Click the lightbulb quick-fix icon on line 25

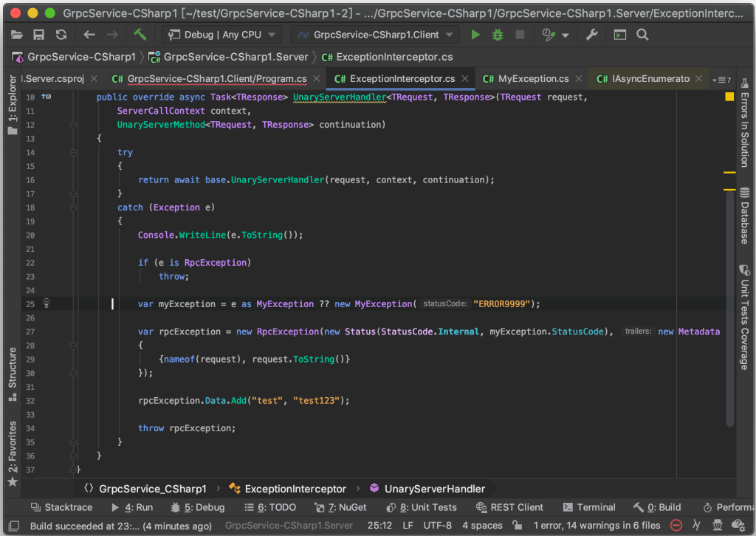coord(47,303)
